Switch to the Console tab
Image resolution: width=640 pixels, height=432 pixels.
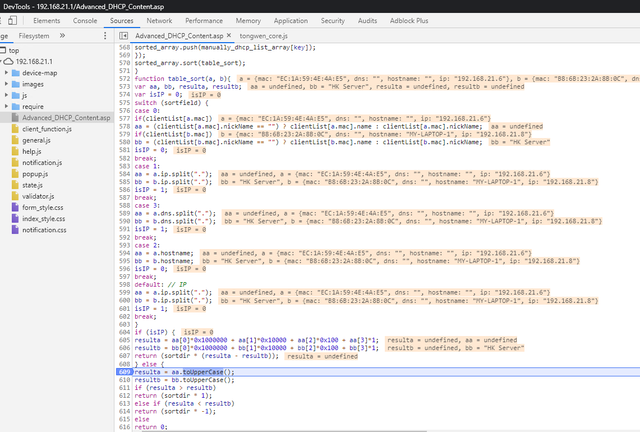85,21
